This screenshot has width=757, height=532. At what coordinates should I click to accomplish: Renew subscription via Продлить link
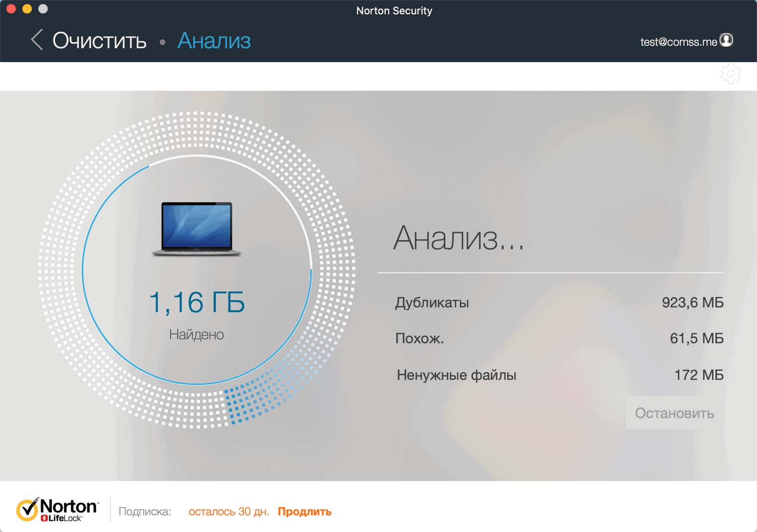click(304, 511)
